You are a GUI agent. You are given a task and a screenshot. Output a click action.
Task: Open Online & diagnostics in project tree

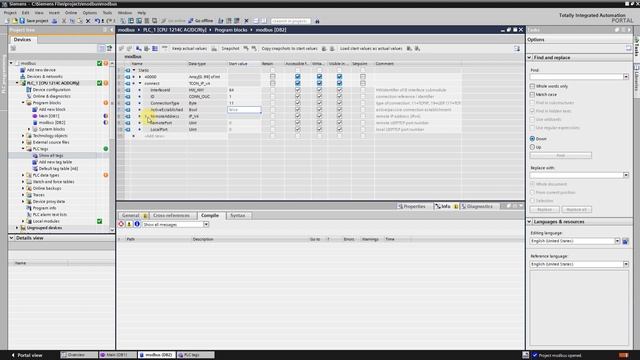coord(51,96)
